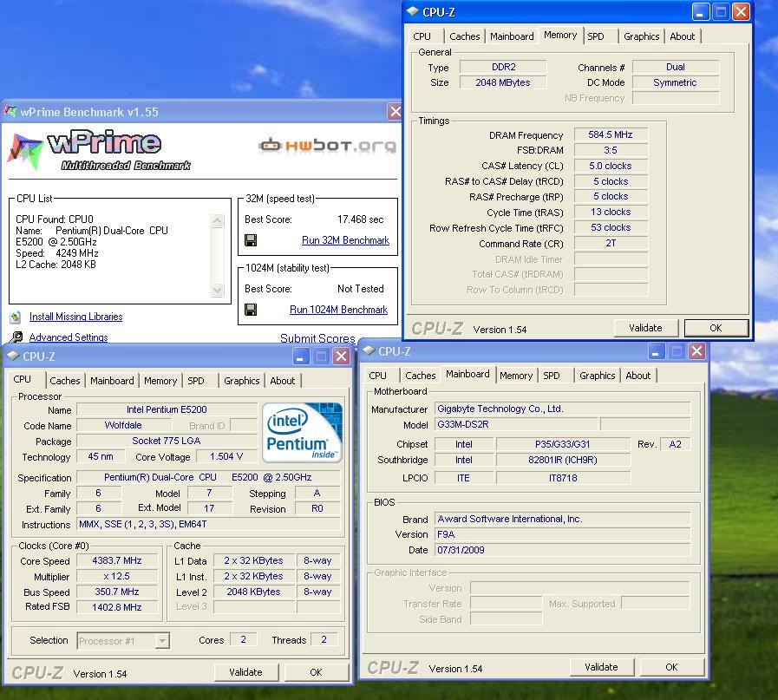This screenshot has height=700, width=778.
Task: Close the wPrime Benchmark window
Action: pyautogui.click(x=395, y=112)
